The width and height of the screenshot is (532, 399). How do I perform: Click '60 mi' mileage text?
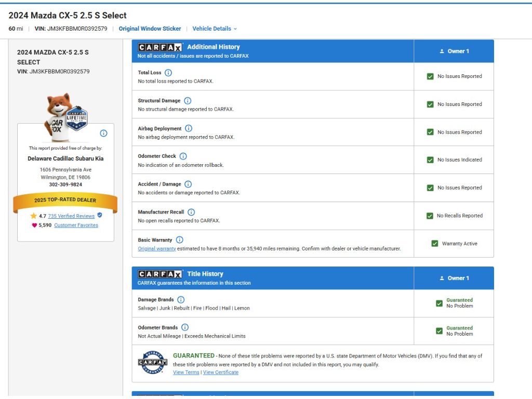(16, 29)
